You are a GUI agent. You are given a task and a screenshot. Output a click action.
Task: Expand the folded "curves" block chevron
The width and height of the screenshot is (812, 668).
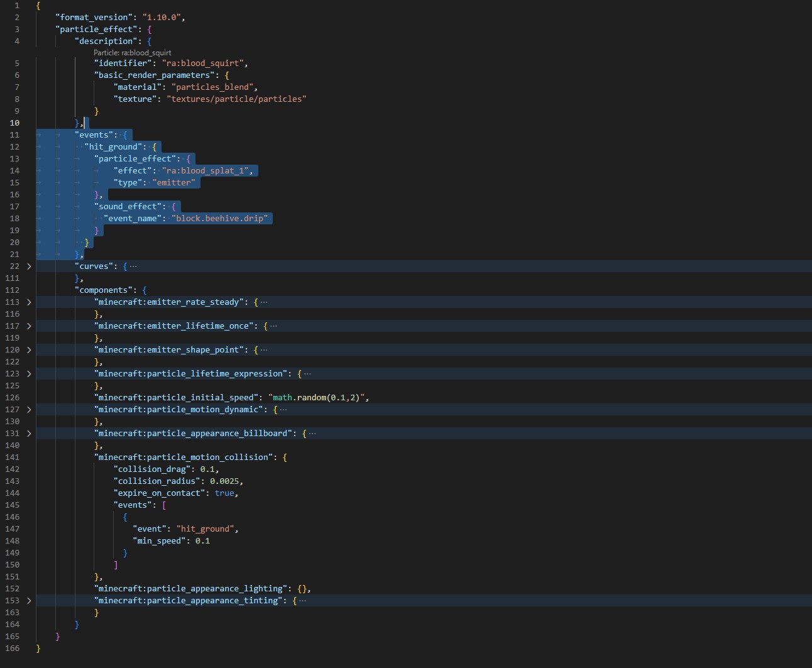click(29, 266)
